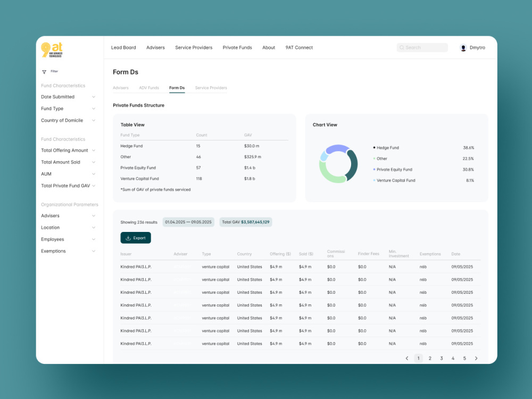Click Venture Capital Fund table row
Viewport: 532px width, 399px height.
tap(204, 178)
